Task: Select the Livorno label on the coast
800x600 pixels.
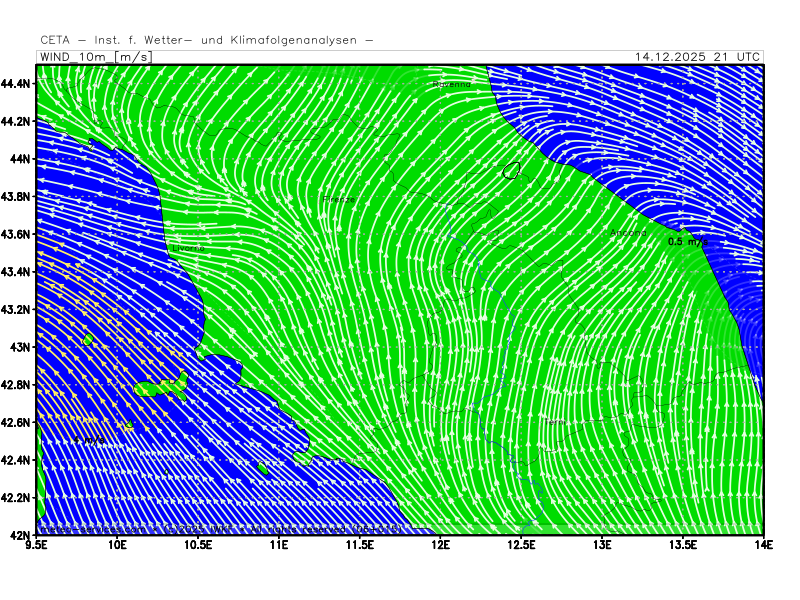Action: pyautogui.click(x=188, y=248)
